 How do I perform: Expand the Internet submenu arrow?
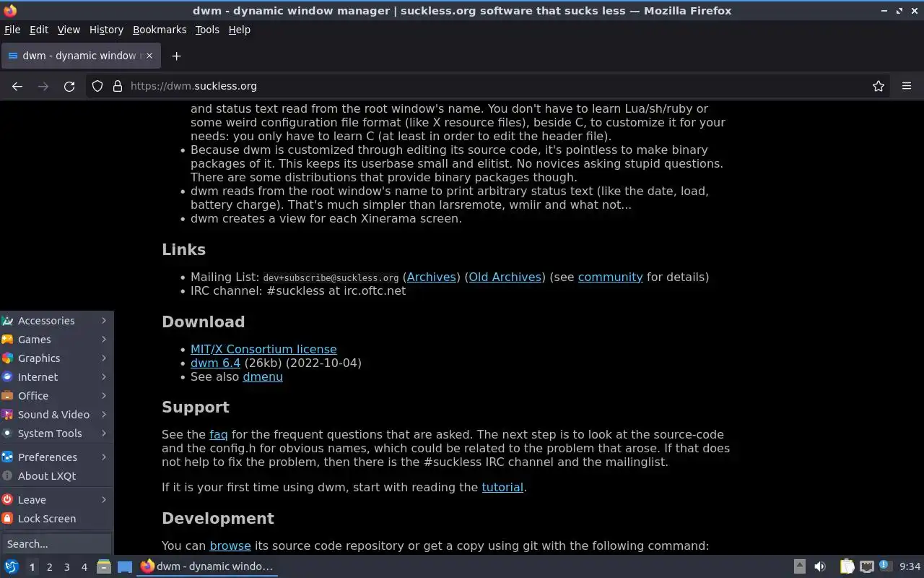pyautogui.click(x=104, y=377)
